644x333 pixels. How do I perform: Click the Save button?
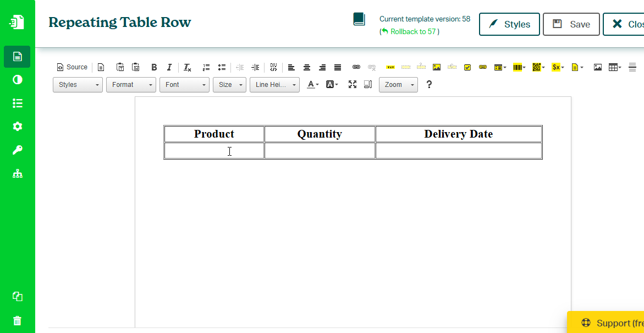click(571, 24)
